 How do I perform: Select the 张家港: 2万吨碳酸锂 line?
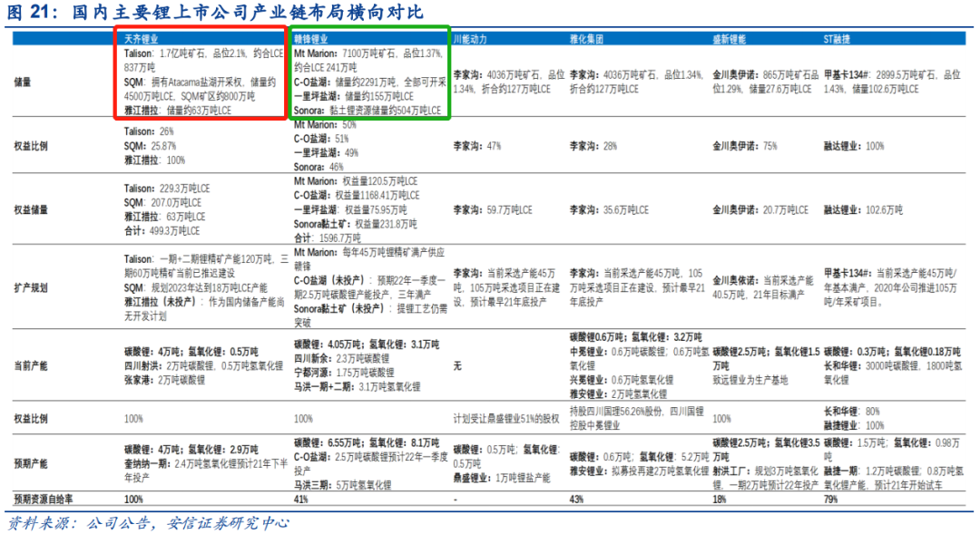(x=164, y=381)
